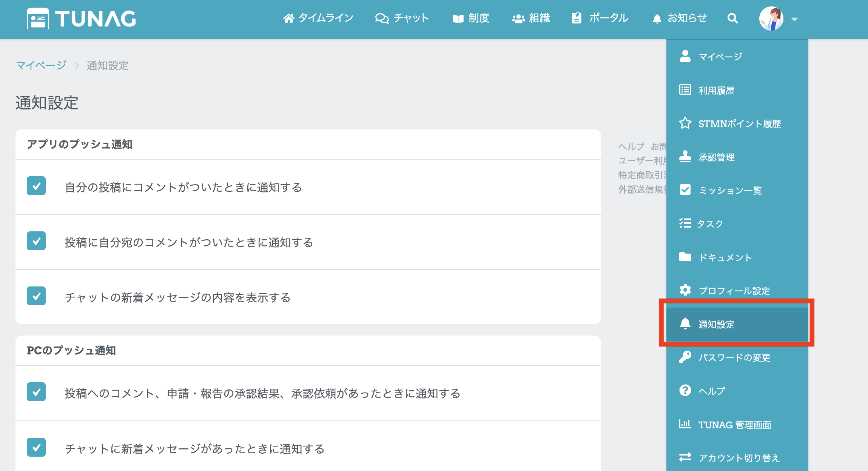868x471 pixels.
Task: Select 通知設定 in the dropdown menu
Action: 737,324
